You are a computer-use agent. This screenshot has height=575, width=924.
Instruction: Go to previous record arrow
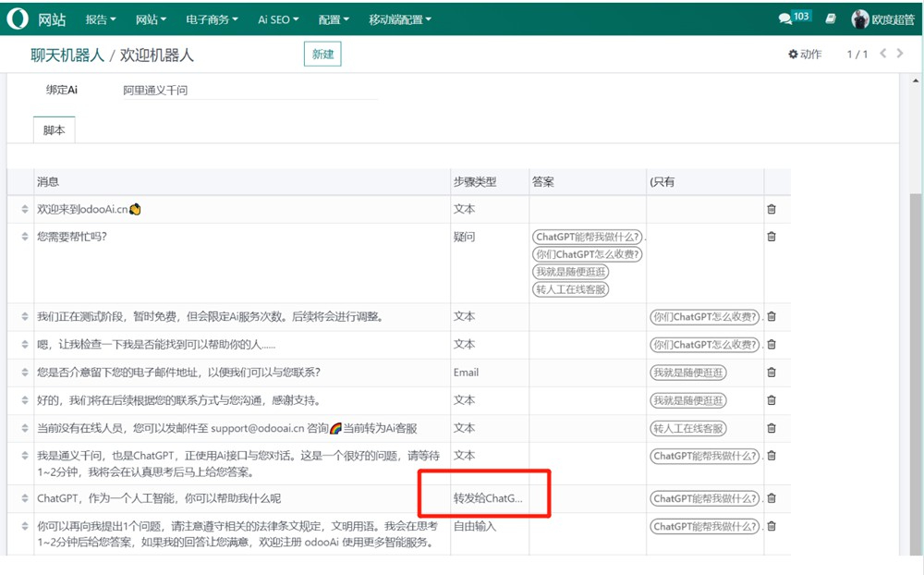click(882, 53)
